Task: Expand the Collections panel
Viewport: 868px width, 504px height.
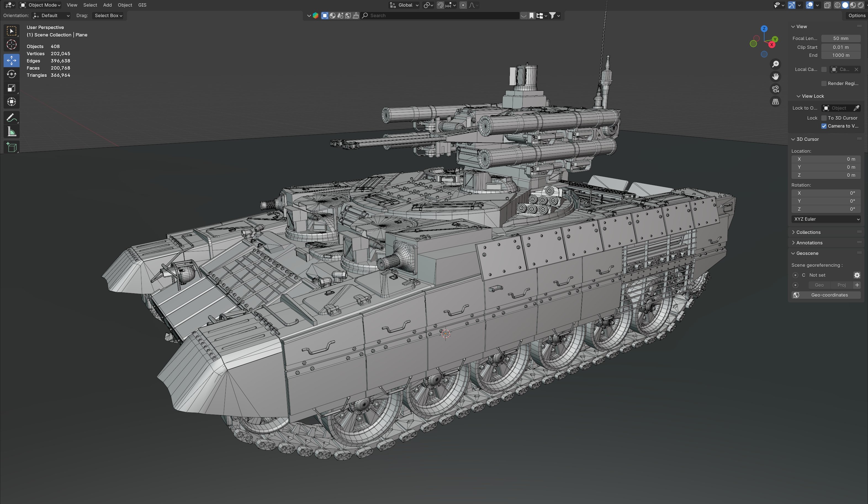Action: [808, 232]
